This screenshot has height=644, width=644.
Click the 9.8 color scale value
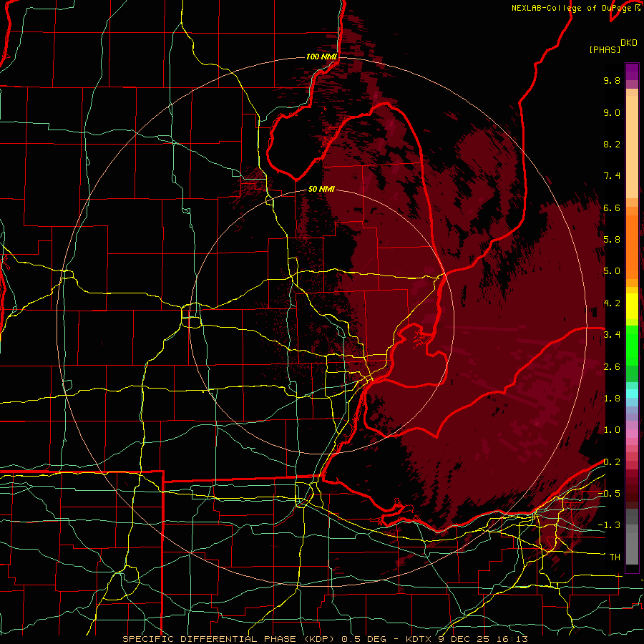pos(612,80)
